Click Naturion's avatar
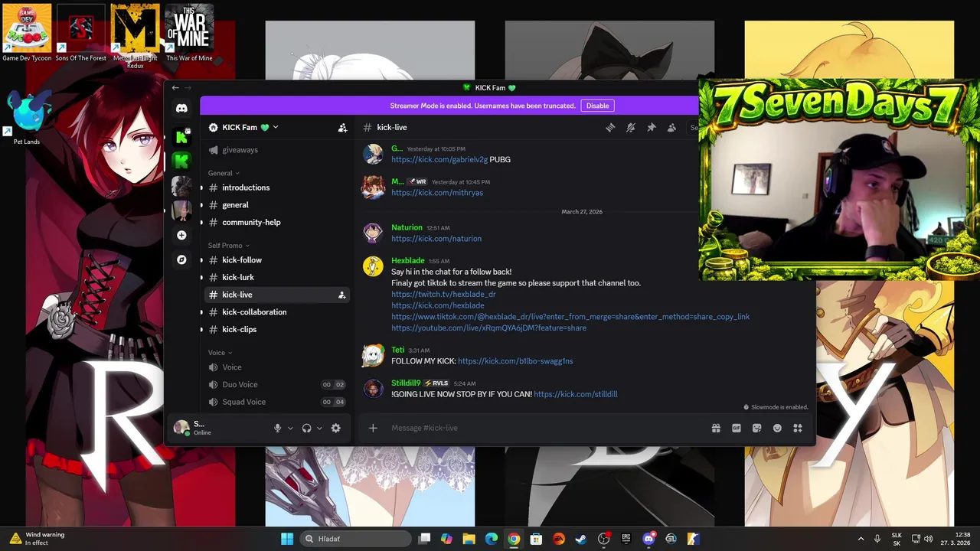This screenshot has width=980, height=551. pyautogui.click(x=373, y=233)
